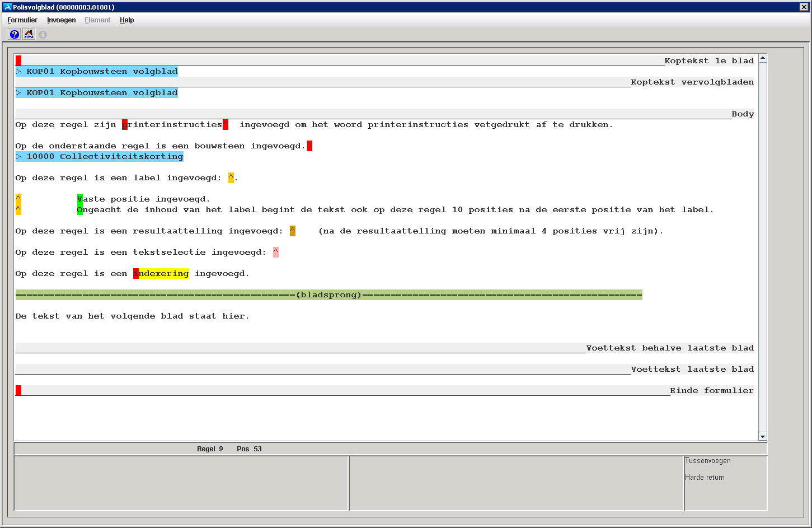The height and width of the screenshot is (528, 812).
Task: Select the '10000 Collectiviteitskorting' building block line
Action: (x=100, y=157)
